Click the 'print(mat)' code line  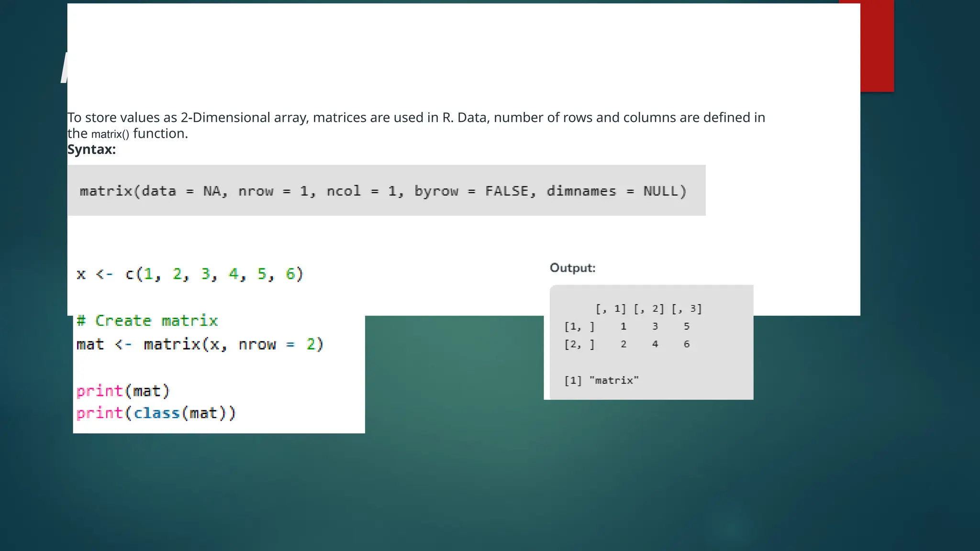[123, 391]
